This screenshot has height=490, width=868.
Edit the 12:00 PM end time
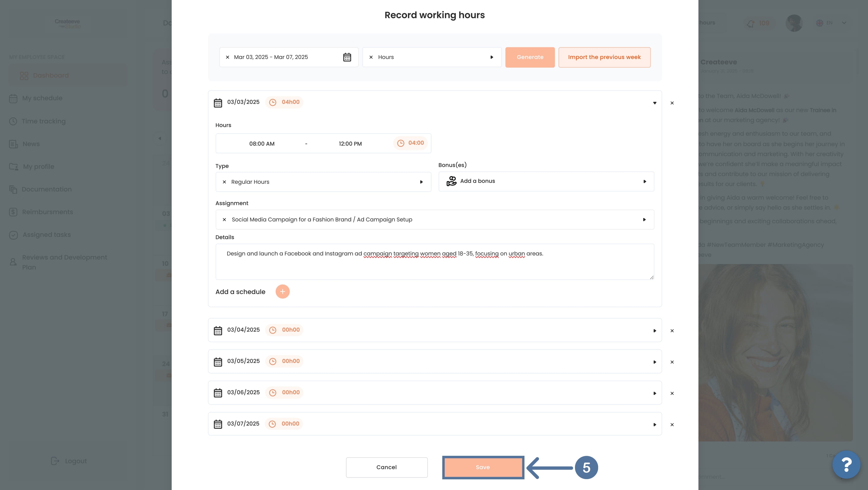click(350, 144)
